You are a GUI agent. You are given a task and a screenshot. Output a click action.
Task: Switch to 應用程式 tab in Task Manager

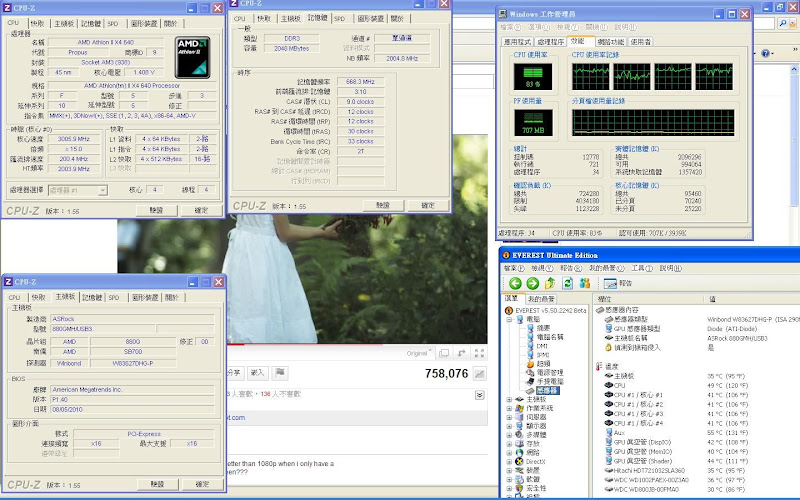pos(518,42)
